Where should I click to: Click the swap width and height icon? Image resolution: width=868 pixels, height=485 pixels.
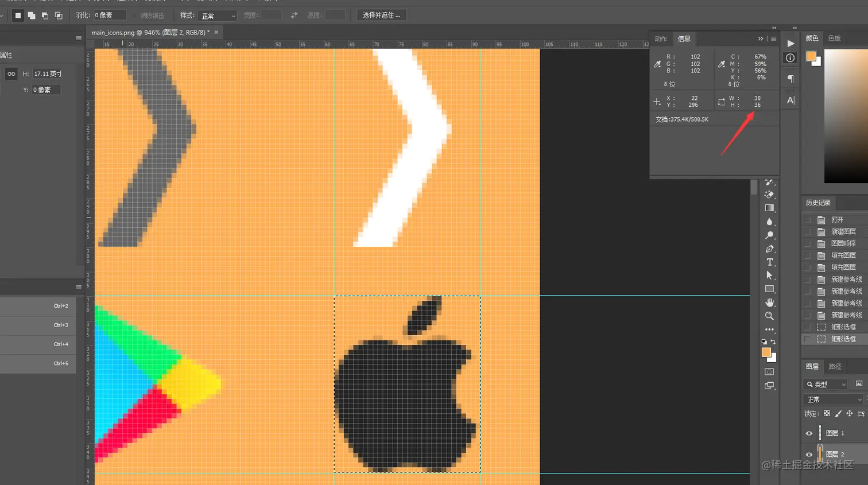point(294,15)
